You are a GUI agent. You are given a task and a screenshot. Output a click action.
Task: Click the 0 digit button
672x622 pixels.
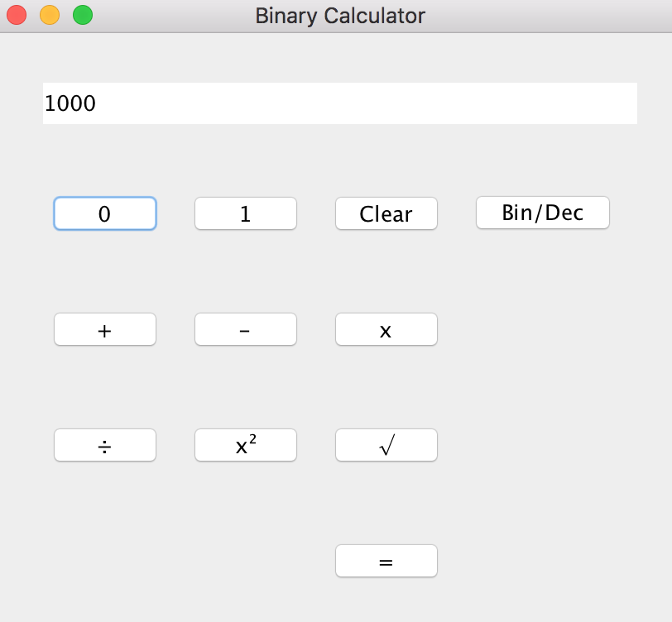coord(105,213)
